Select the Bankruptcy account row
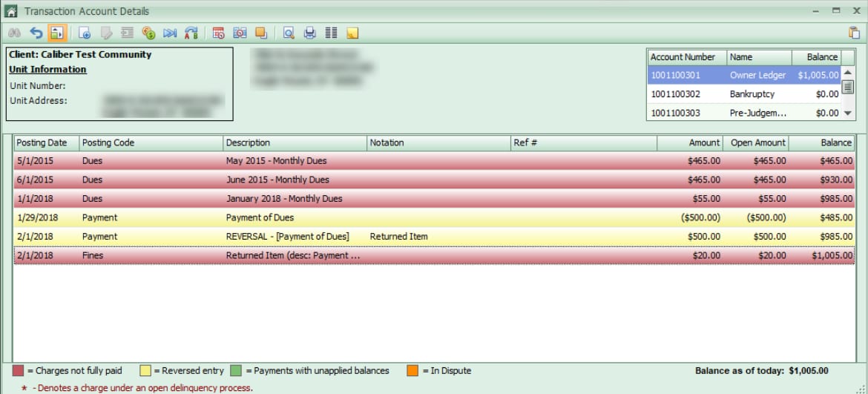Image resolution: width=868 pixels, height=394 pixels. coord(744,94)
